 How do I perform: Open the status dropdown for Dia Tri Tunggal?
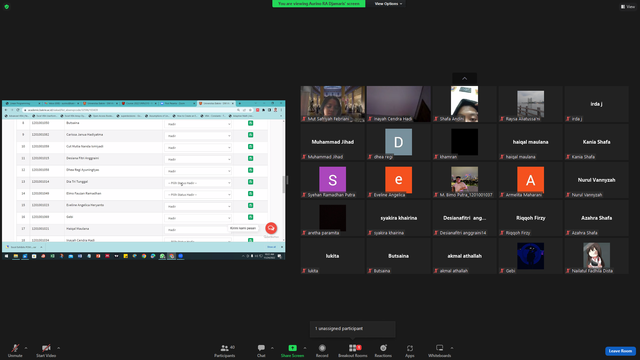coord(198,183)
